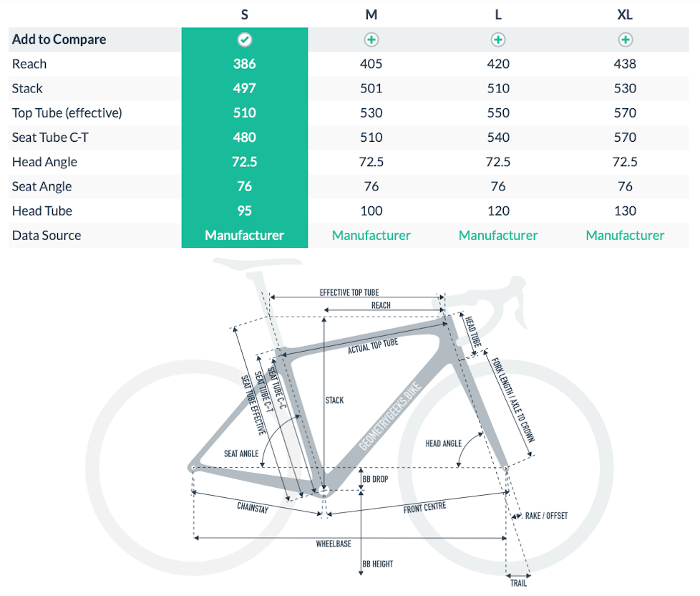Viewport: 700px width, 596px height.
Task: Click the Reach row label
Action: tap(29, 64)
